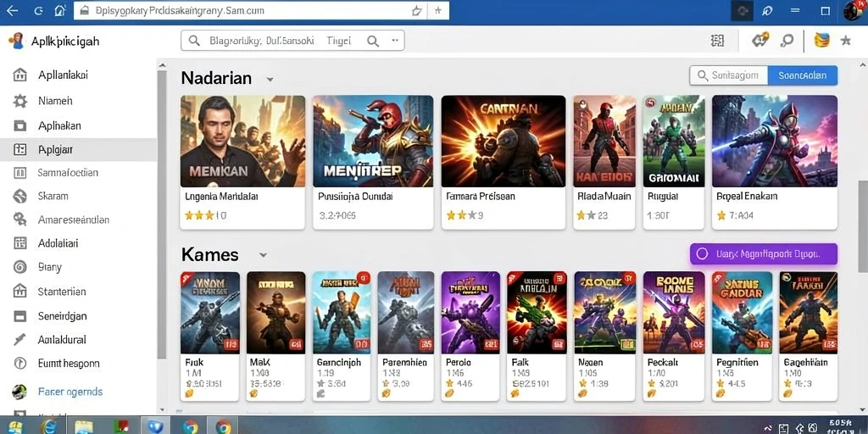This screenshot has width=868, height=434.
Task: Open the Perolo game card
Action: click(x=470, y=336)
